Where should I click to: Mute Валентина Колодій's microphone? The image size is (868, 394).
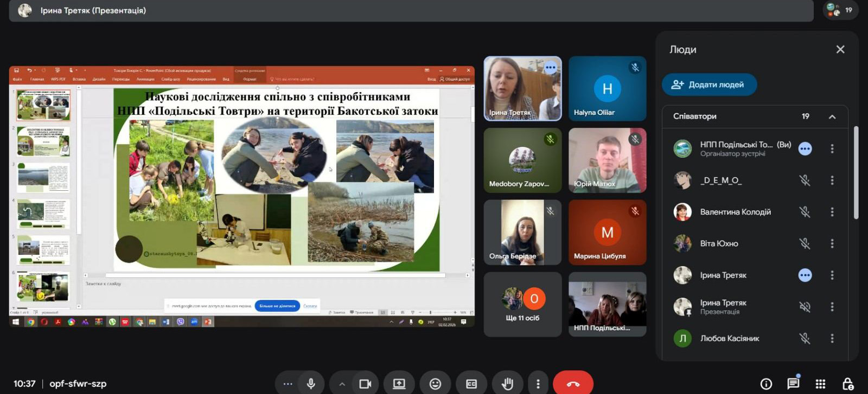point(805,212)
